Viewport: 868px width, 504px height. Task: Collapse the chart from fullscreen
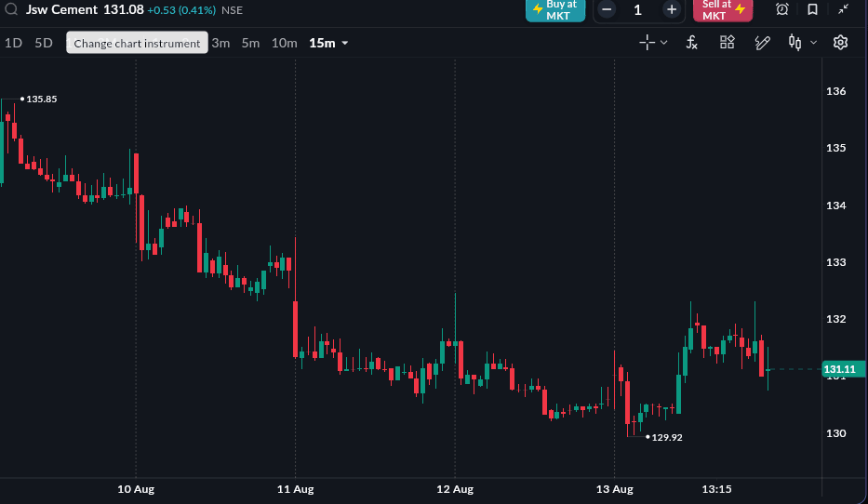pyautogui.click(x=843, y=9)
